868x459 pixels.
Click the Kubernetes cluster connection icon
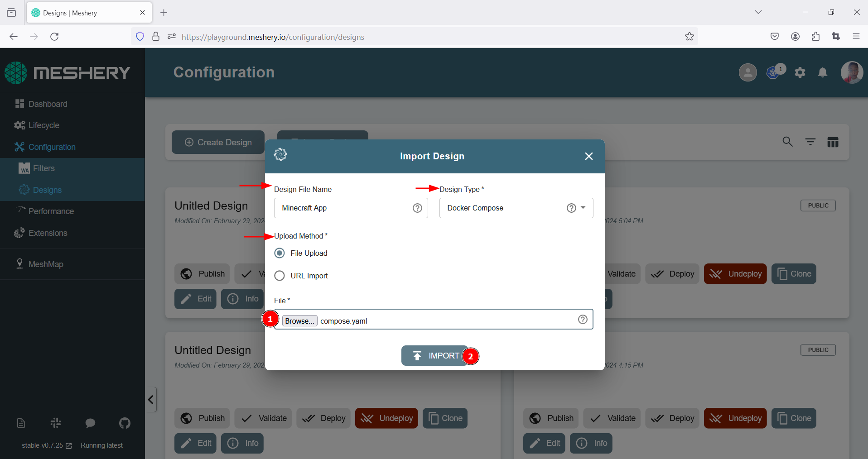pyautogui.click(x=773, y=72)
